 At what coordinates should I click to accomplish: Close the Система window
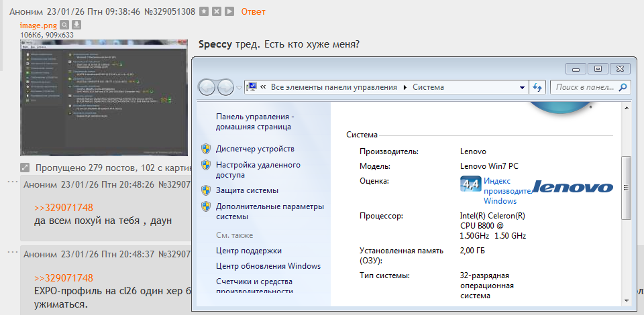(620, 69)
